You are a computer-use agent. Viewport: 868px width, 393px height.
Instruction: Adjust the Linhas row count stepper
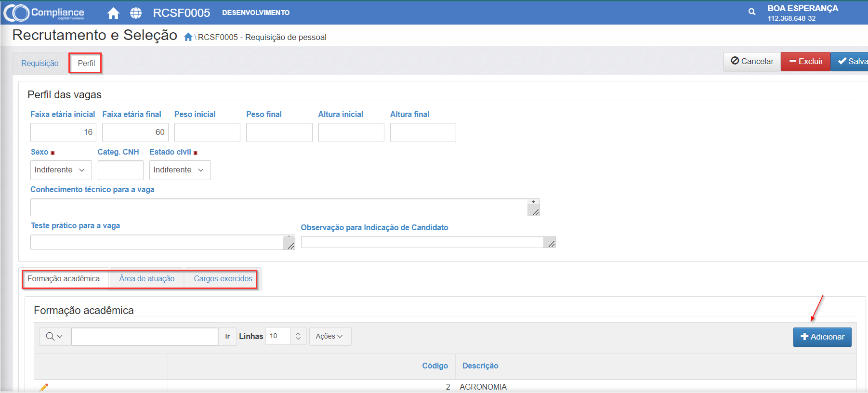point(298,336)
